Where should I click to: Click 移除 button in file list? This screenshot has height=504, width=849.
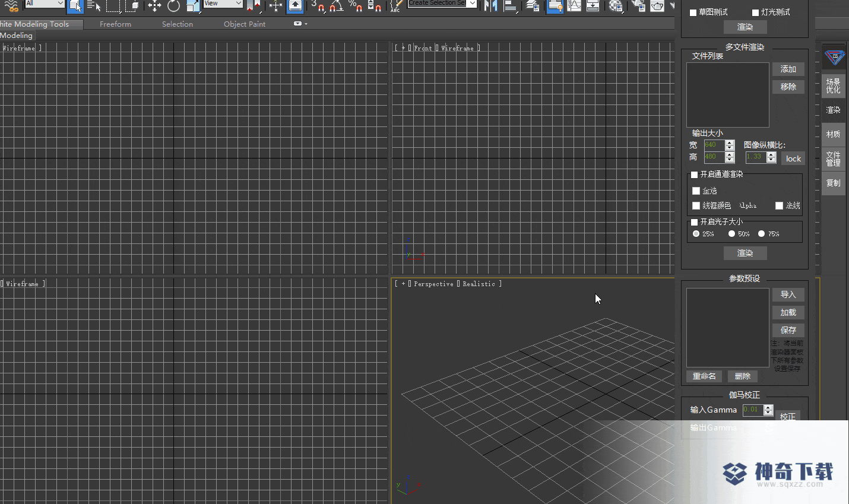[x=788, y=87]
